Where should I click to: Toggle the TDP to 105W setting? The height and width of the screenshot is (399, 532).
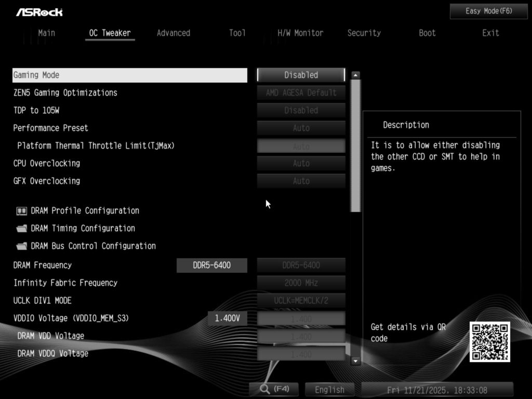[x=301, y=110]
